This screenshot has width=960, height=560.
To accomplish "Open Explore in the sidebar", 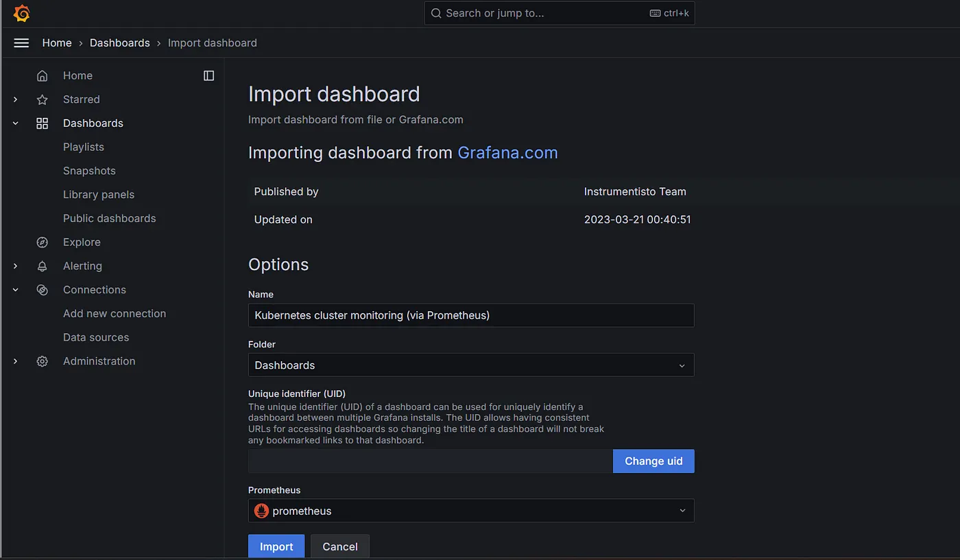I will coord(82,242).
